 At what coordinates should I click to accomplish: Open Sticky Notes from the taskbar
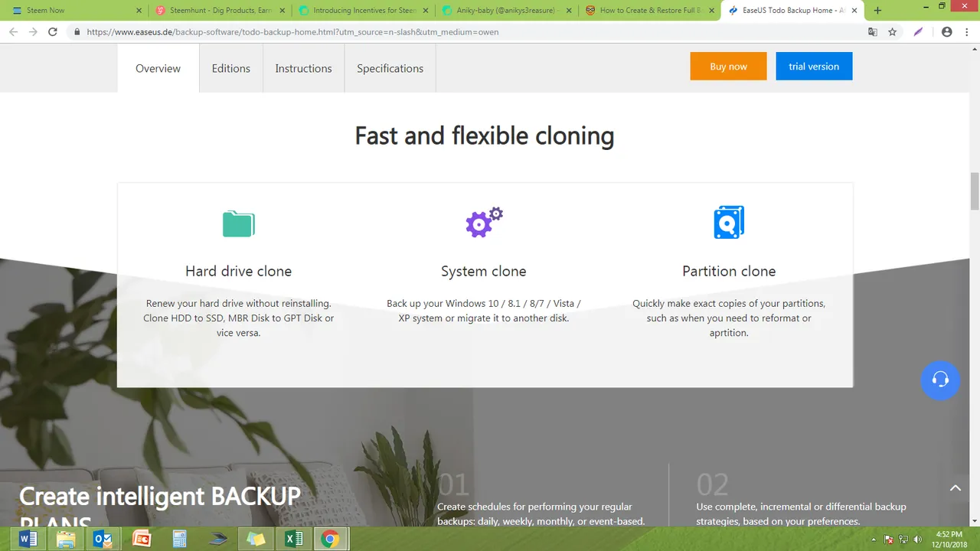(x=256, y=539)
